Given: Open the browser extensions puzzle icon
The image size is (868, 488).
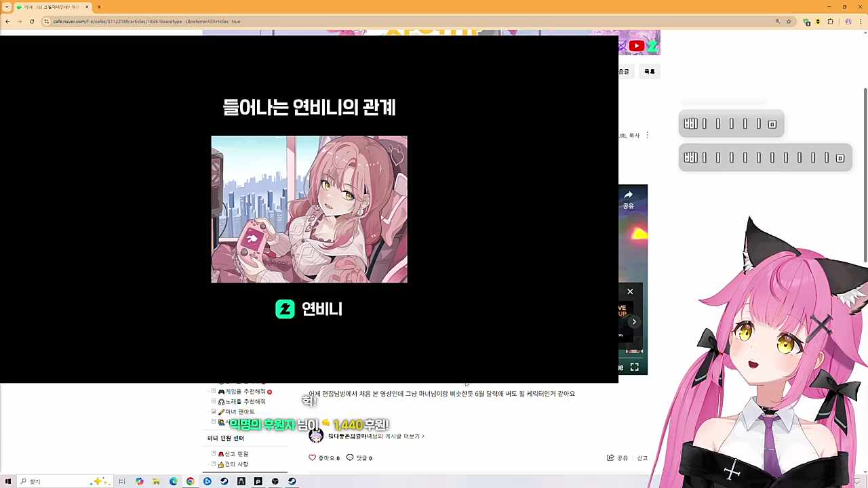Looking at the screenshot, I should coord(830,22).
